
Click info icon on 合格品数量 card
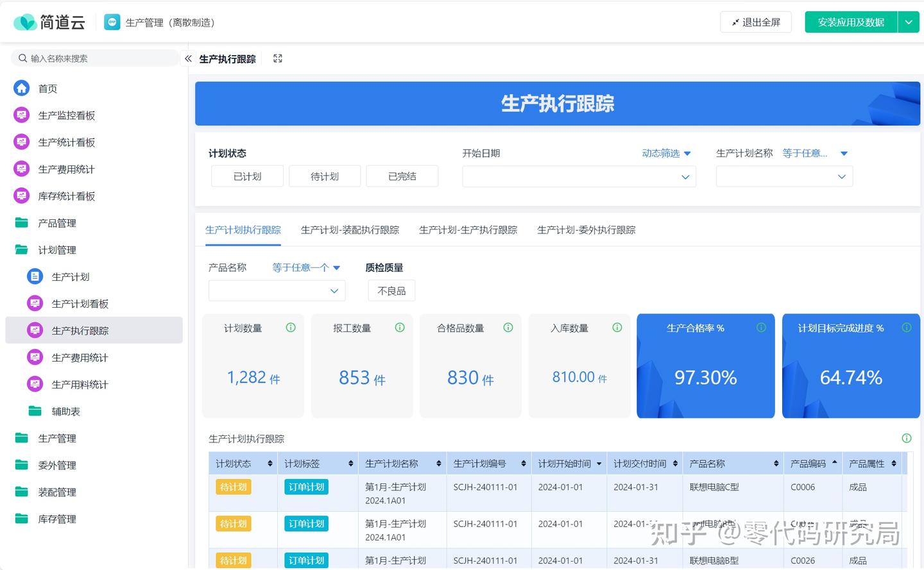[508, 328]
